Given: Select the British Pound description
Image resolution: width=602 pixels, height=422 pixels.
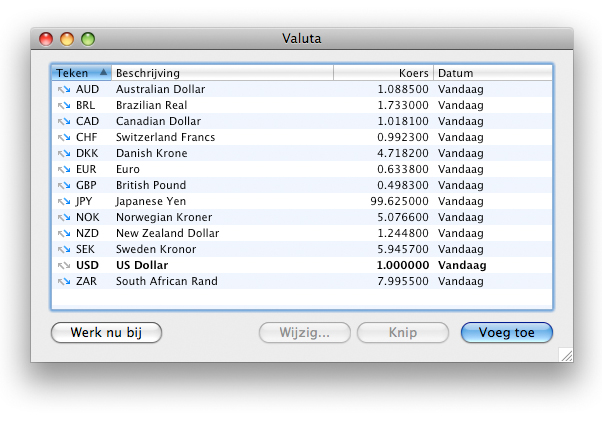Looking at the screenshot, I should [151, 185].
